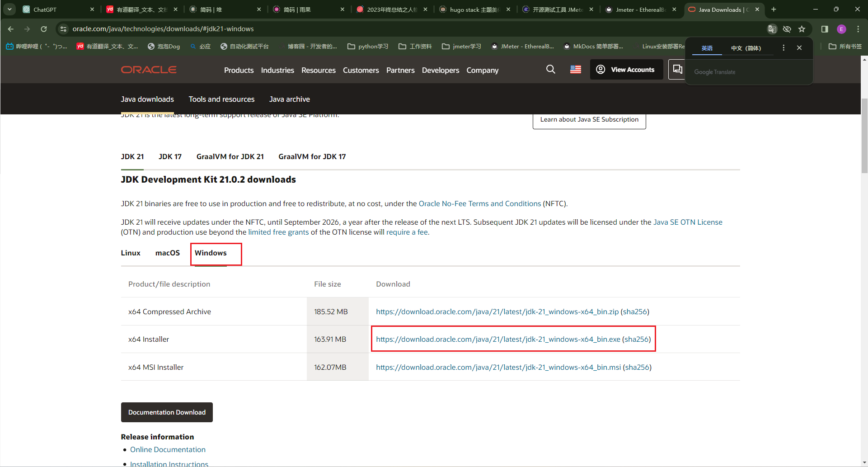868x467 pixels.
Task: Click the US flag country selector
Action: [x=576, y=69]
